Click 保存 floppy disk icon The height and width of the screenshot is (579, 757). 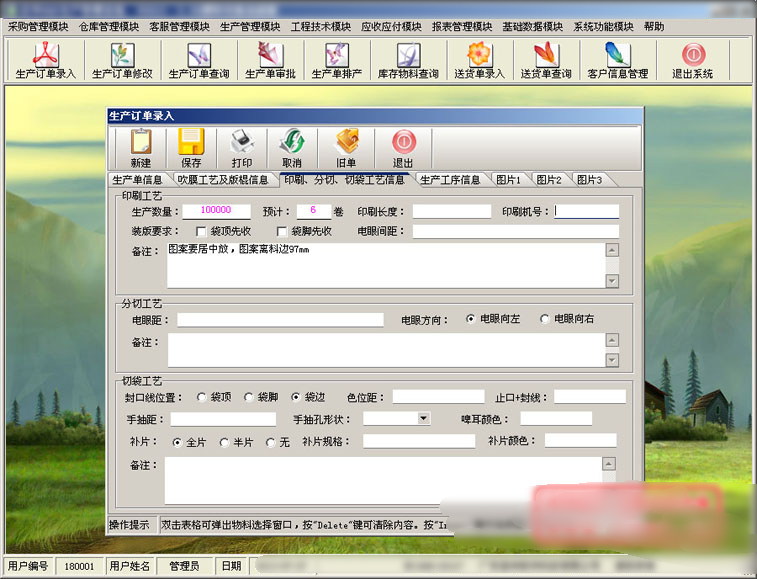coord(191,148)
